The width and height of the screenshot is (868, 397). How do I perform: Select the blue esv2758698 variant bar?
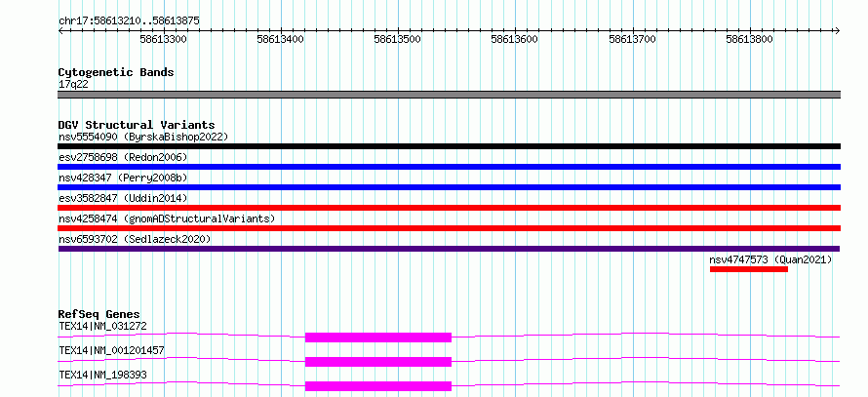pyautogui.click(x=449, y=167)
